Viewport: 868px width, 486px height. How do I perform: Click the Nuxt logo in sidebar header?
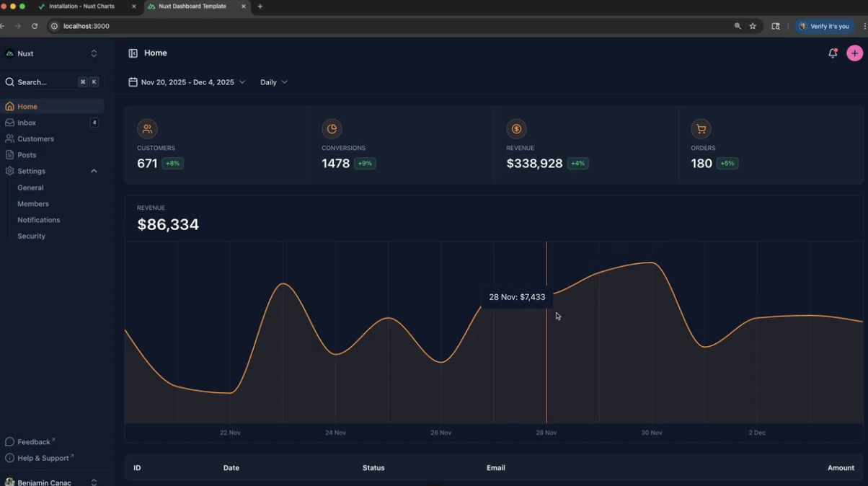pyautogui.click(x=9, y=53)
